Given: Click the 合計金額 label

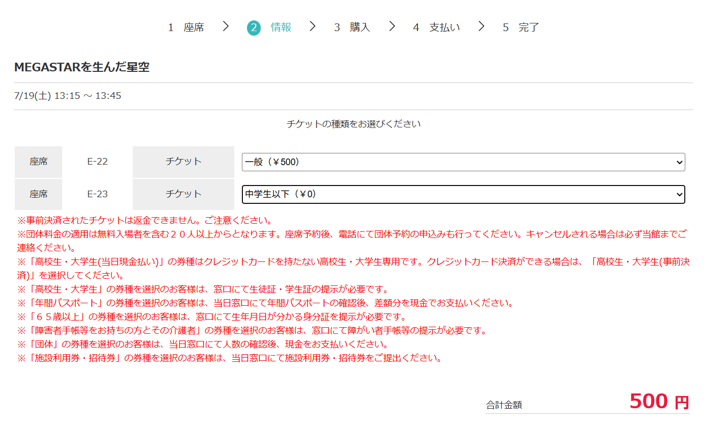Looking at the screenshot, I should [504, 405].
